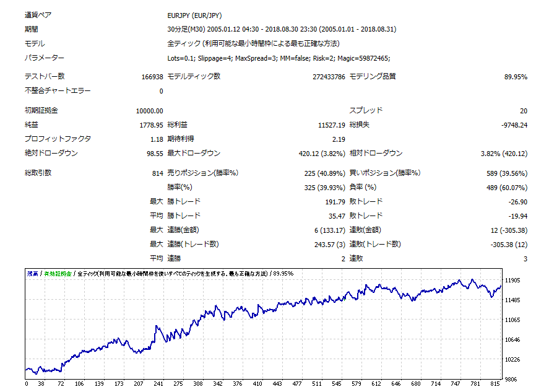Click the gross loss value -9748.24

tap(514, 126)
